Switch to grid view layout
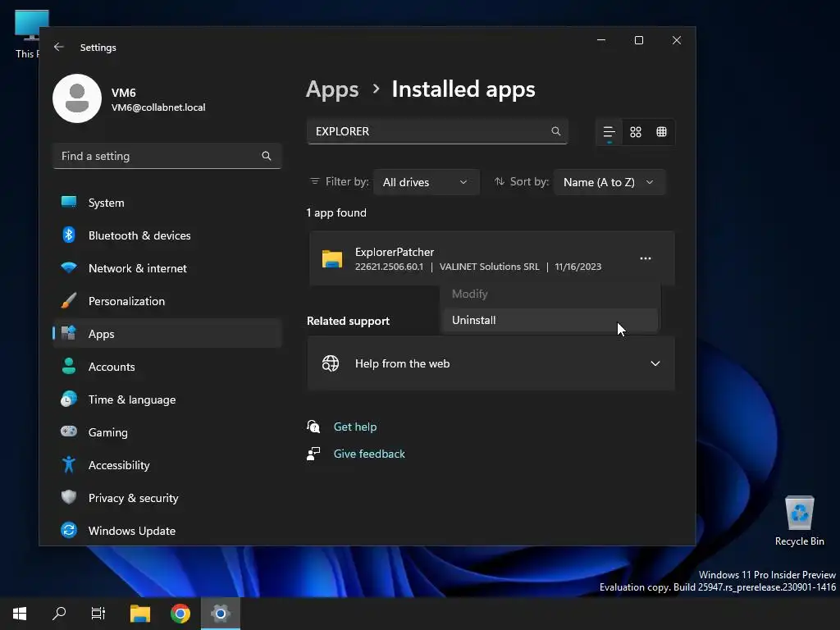The width and height of the screenshot is (840, 630). tap(636, 132)
